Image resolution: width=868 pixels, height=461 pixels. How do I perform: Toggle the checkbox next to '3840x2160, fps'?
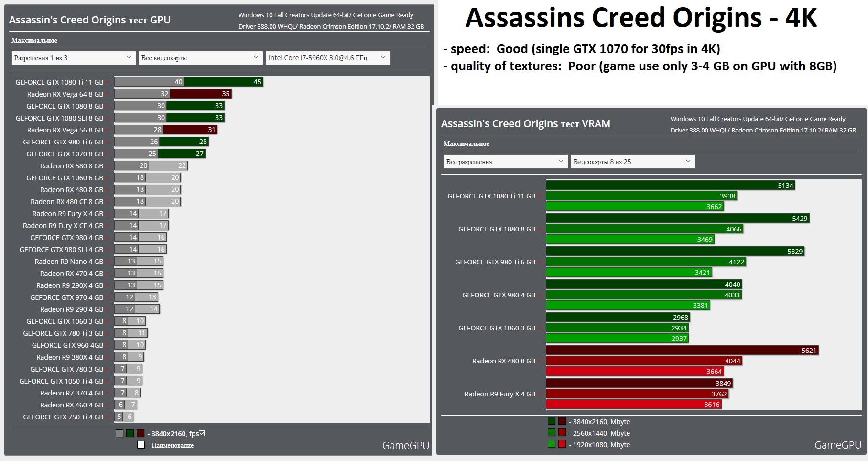(202, 434)
